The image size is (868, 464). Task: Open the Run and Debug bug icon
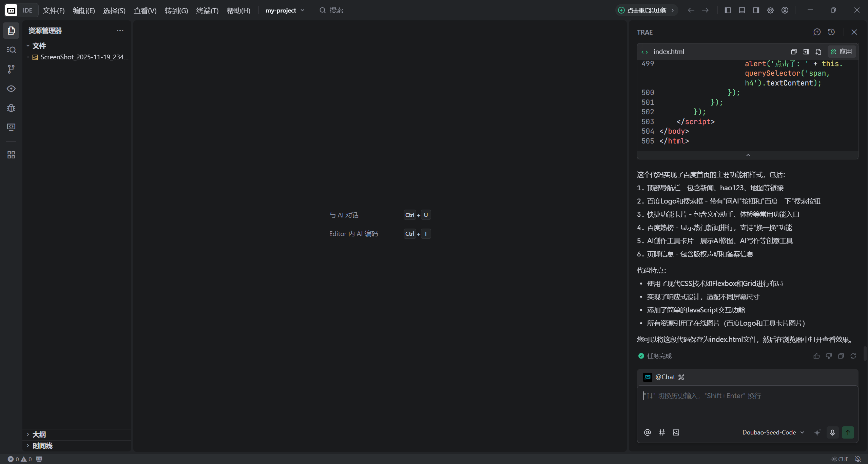pyautogui.click(x=11, y=108)
